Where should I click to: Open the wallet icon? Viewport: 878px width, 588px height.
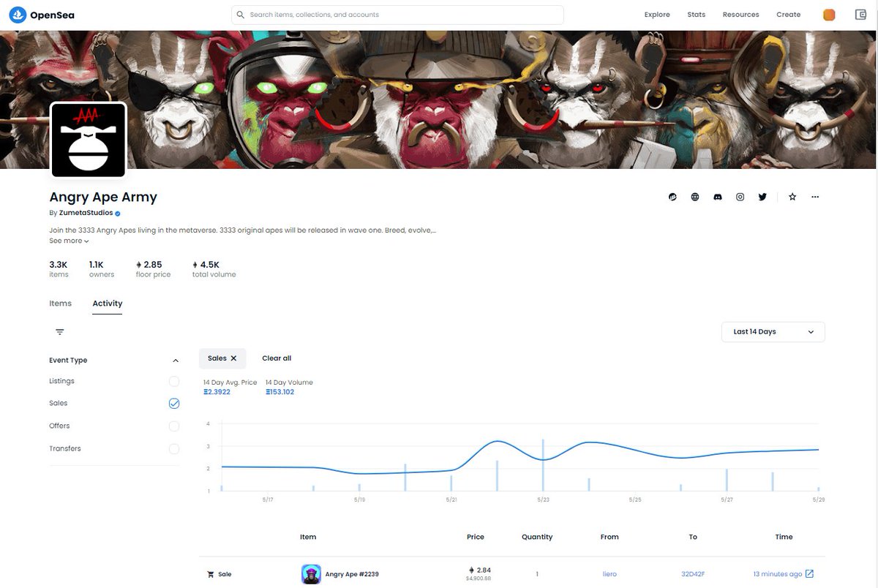coord(860,15)
